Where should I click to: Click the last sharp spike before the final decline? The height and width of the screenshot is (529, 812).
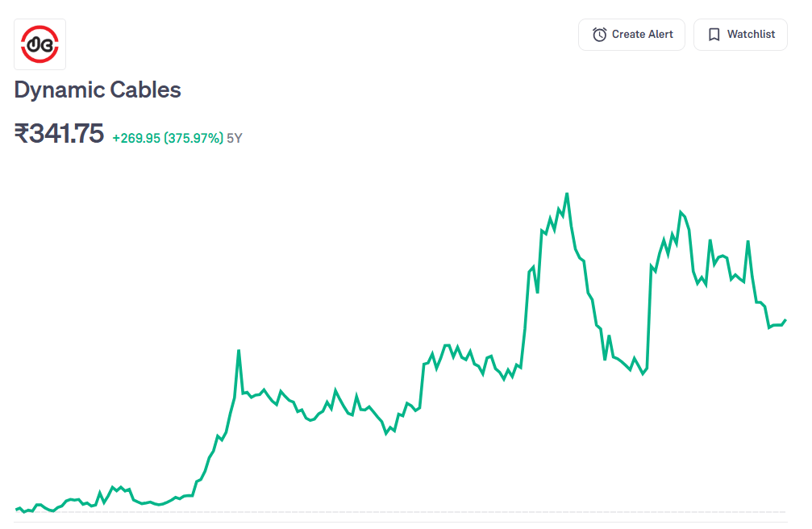click(x=748, y=241)
